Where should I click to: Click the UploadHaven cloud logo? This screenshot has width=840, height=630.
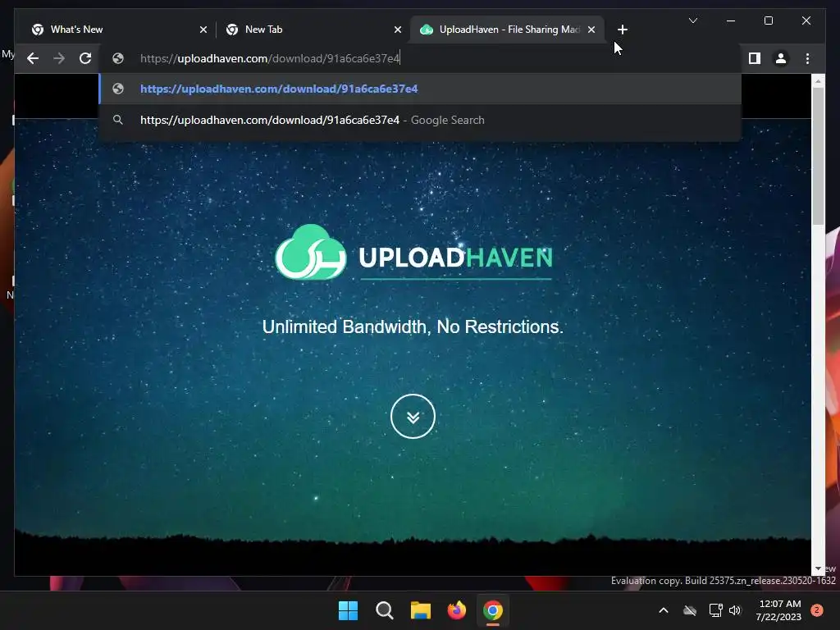pos(311,253)
